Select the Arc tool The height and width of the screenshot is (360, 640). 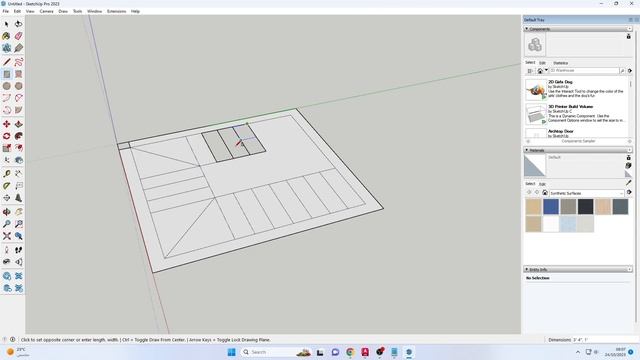7,98
